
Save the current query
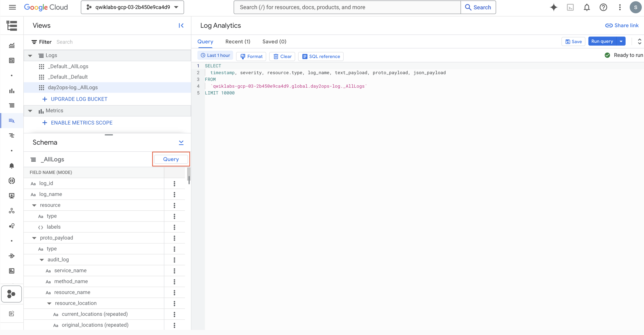coord(573,42)
